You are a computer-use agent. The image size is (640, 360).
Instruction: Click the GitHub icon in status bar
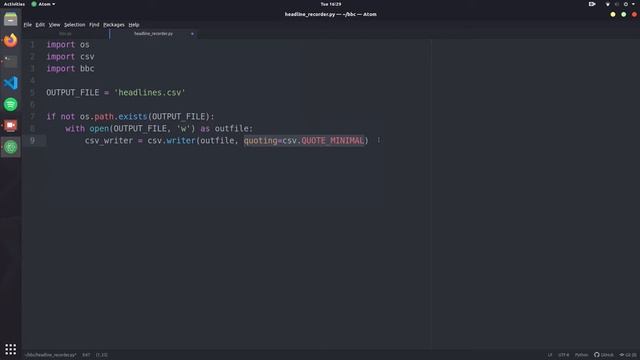[x=604, y=355]
